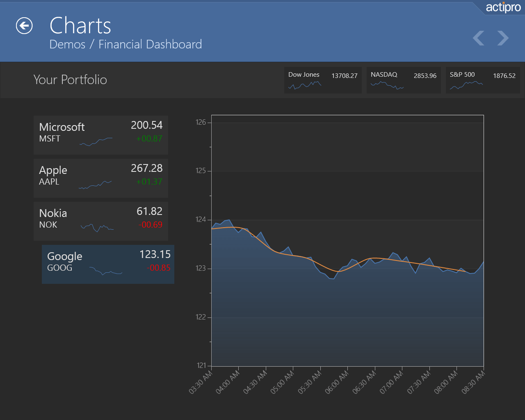Click the Dow Jones index tile
The image size is (525, 420).
coord(323,80)
